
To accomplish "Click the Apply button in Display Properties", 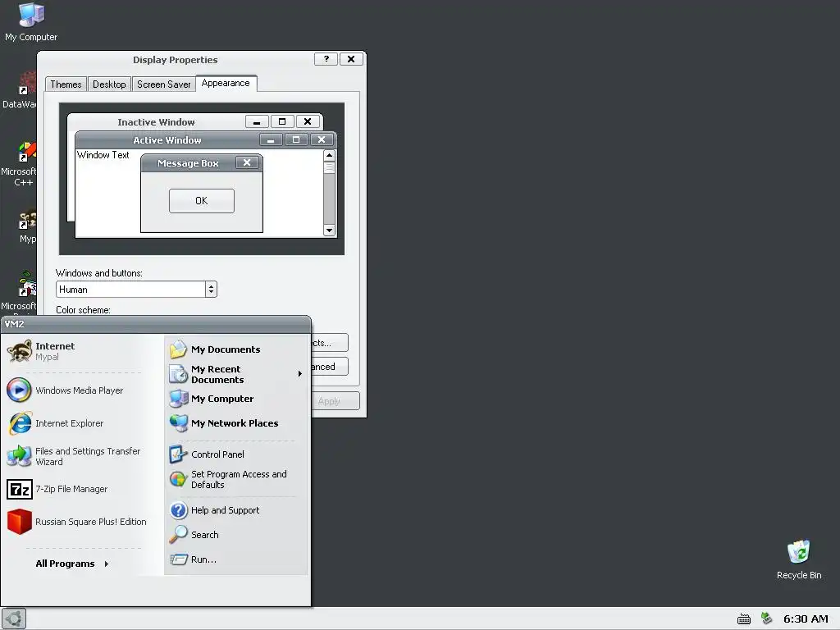I will click(335, 400).
